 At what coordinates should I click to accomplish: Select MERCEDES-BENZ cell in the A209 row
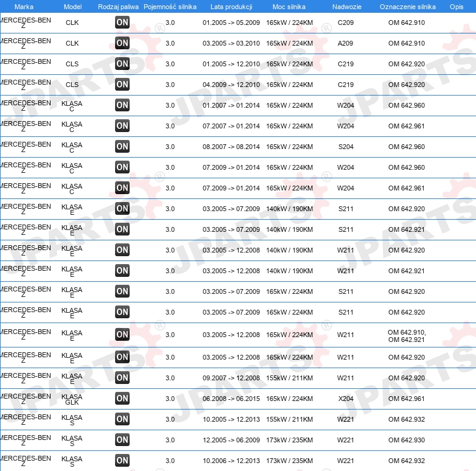pos(26,43)
